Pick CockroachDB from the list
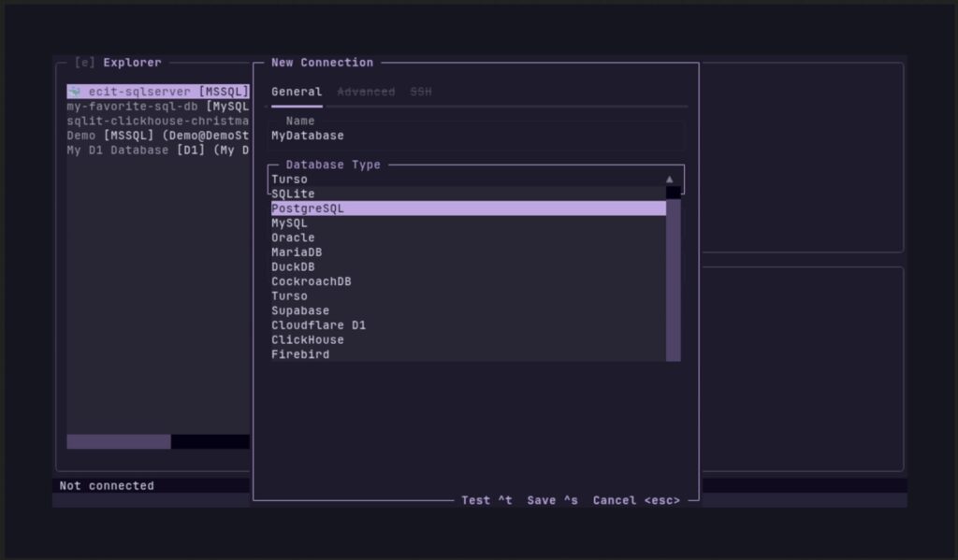The height and width of the screenshot is (560, 958). [312, 281]
